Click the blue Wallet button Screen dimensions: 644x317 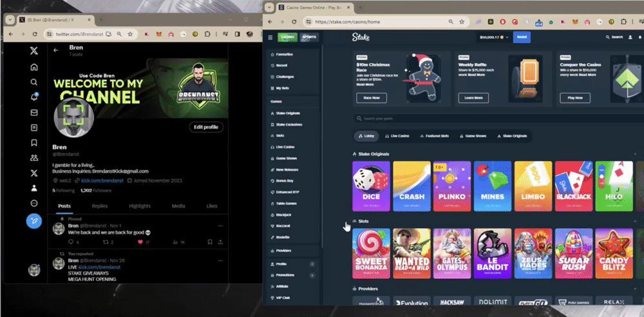[x=522, y=37]
